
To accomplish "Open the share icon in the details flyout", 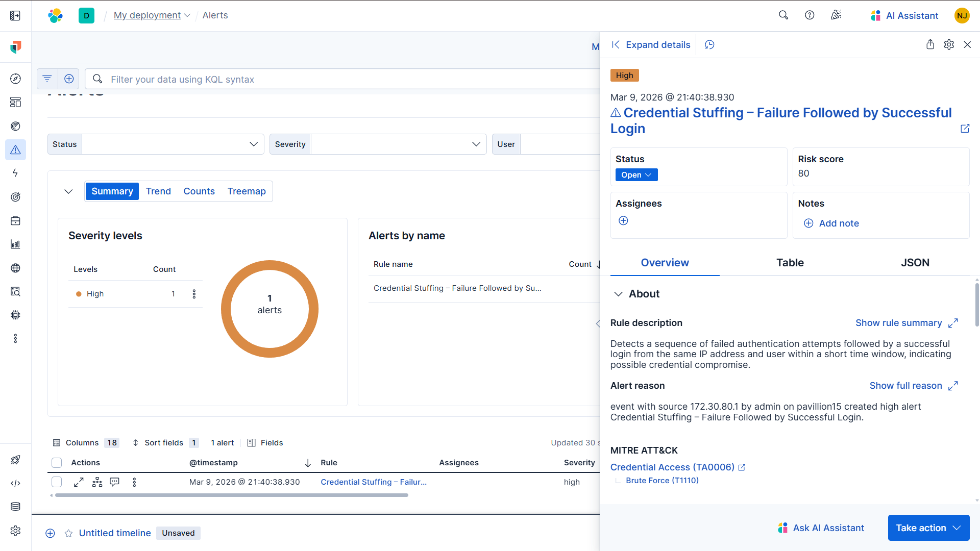I will (x=930, y=44).
